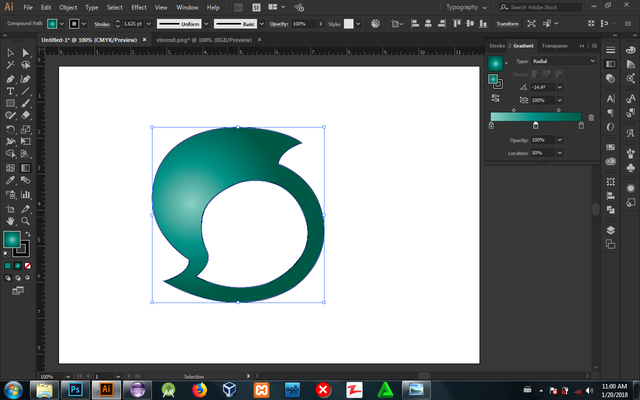Click the fill color box in toolbar
Image resolution: width=640 pixels, height=400 pixels.
11,240
